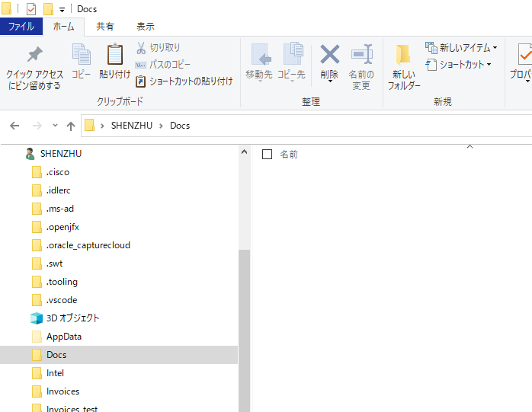Click the navigation pane scrollbar thumb
The image size is (532, 412).
click(x=245, y=331)
